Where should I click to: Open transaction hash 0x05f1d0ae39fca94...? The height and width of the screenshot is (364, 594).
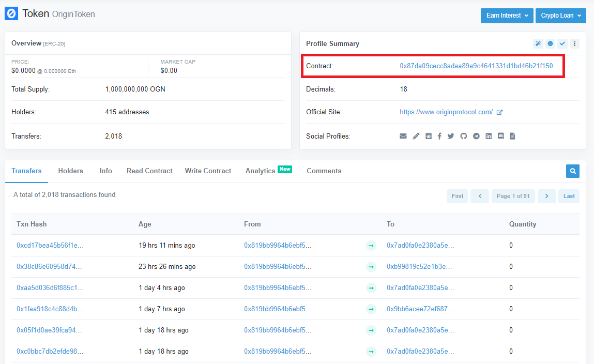pos(49,330)
